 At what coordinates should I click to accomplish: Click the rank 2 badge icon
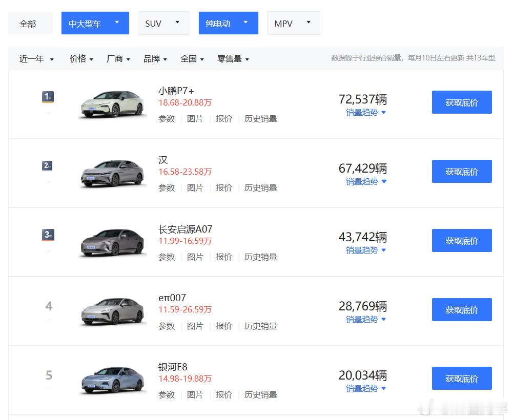point(48,166)
